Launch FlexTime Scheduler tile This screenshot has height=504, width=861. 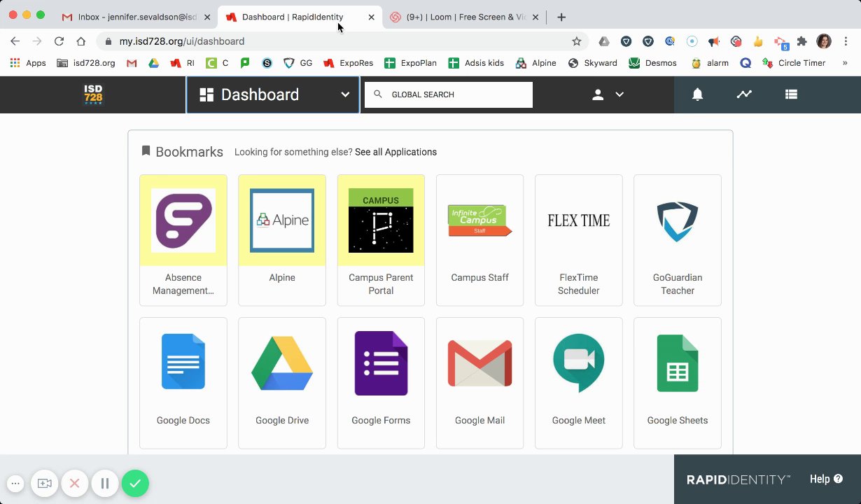(578, 240)
